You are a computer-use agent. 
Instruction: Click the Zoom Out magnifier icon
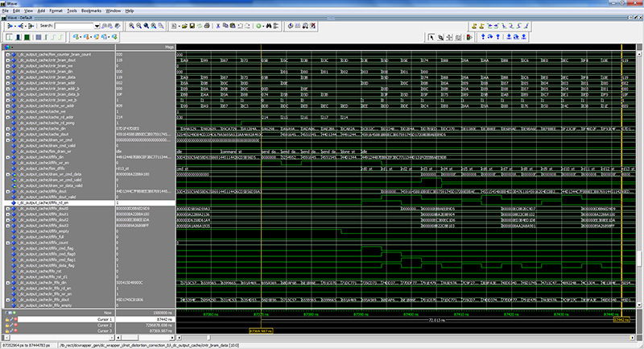click(x=139, y=26)
